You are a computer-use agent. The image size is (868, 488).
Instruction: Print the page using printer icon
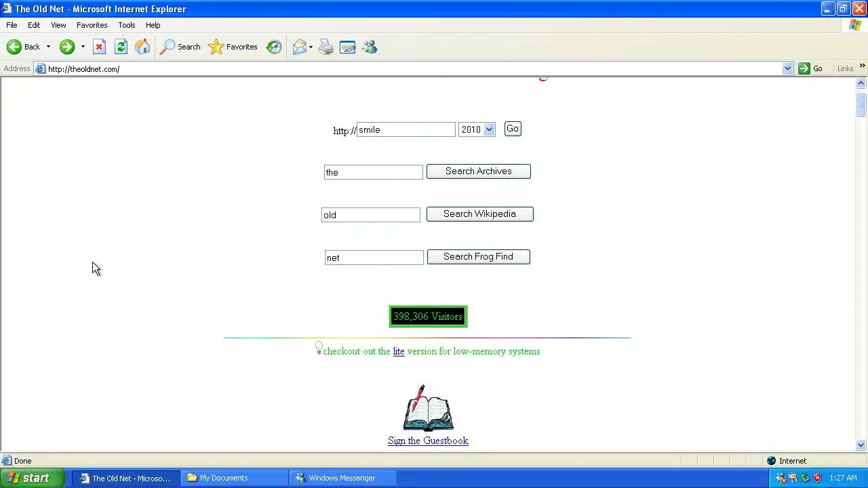click(326, 47)
